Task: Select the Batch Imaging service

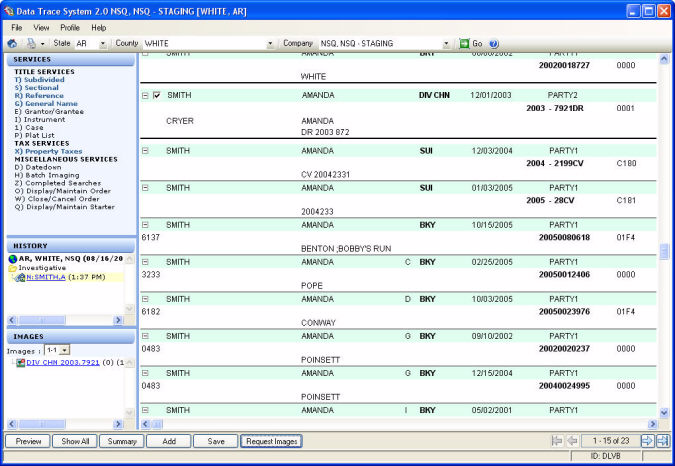Action: coord(47,175)
